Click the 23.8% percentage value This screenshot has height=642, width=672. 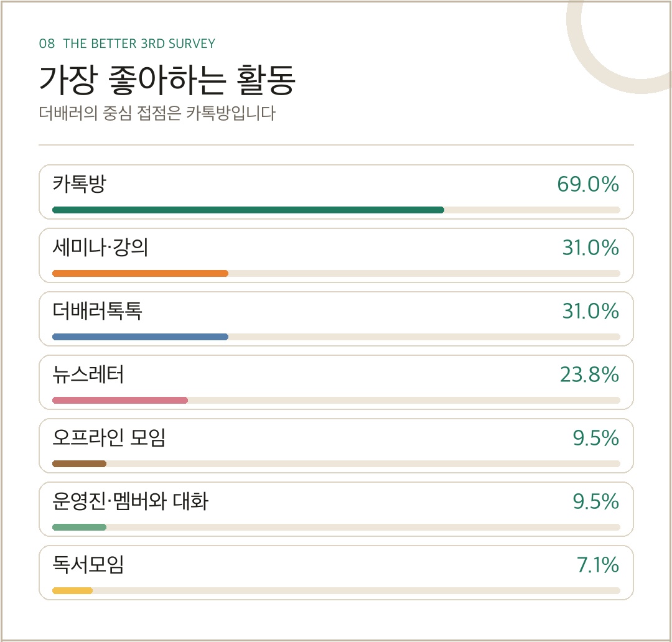pyautogui.click(x=589, y=374)
